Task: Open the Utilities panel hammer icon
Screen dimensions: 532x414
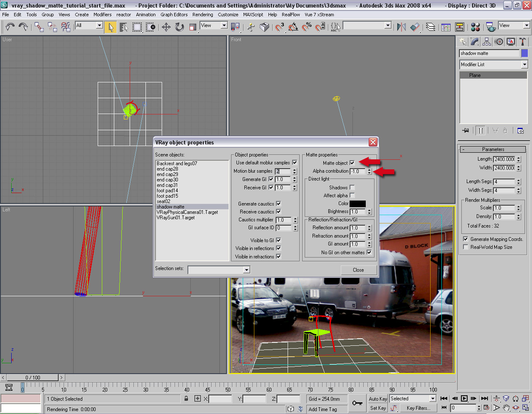Action: (x=522, y=42)
